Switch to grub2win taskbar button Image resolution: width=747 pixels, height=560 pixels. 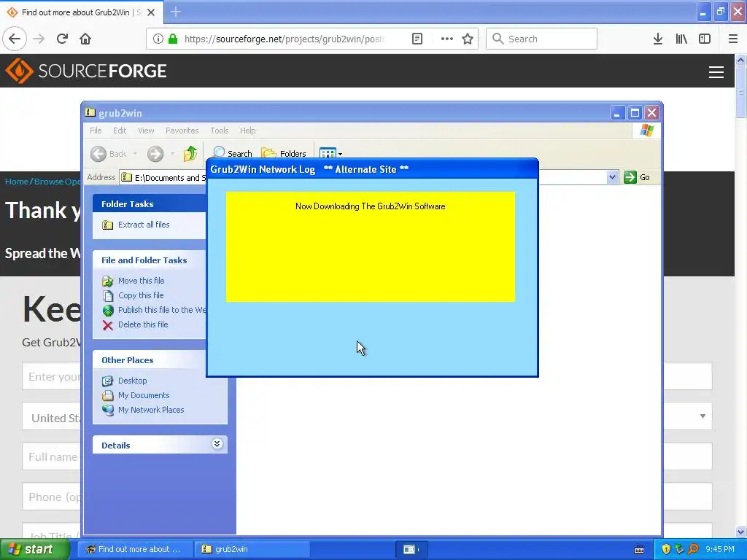(252, 549)
